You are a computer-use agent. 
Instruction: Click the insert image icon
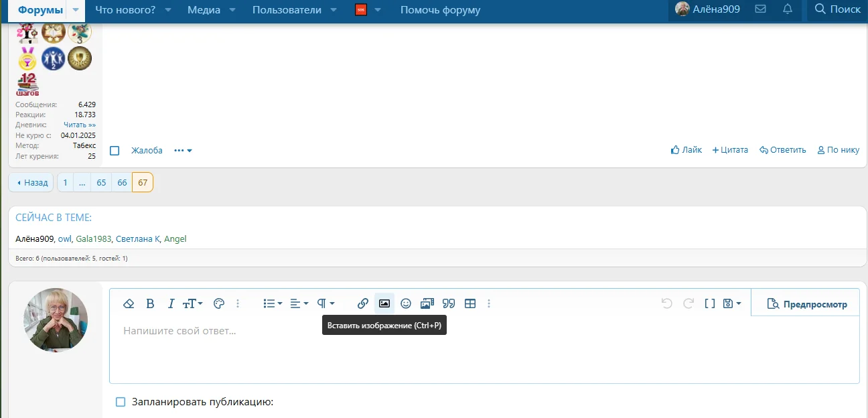tap(384, 303)
